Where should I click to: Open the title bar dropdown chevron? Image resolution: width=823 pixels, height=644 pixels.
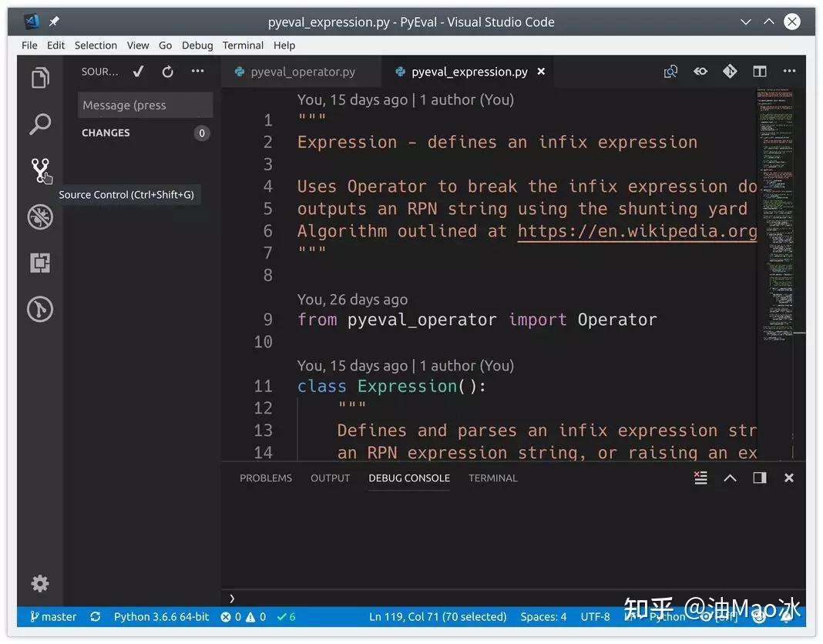(x=745, y=22)
